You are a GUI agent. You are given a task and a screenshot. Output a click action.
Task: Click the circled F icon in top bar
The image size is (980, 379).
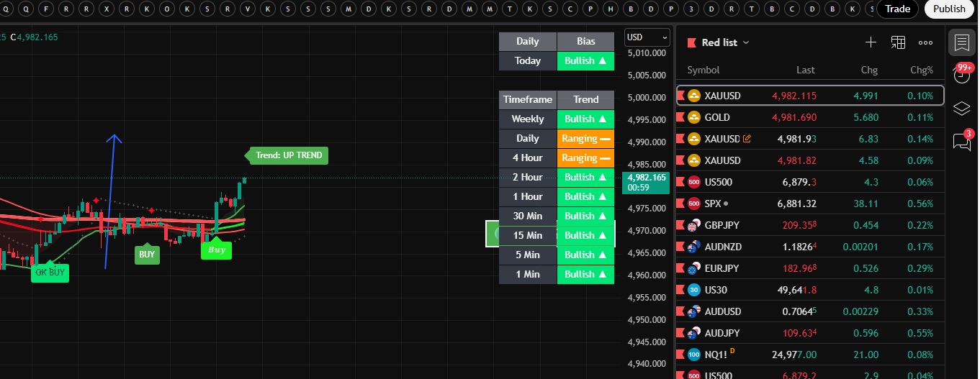click(47, 9)
